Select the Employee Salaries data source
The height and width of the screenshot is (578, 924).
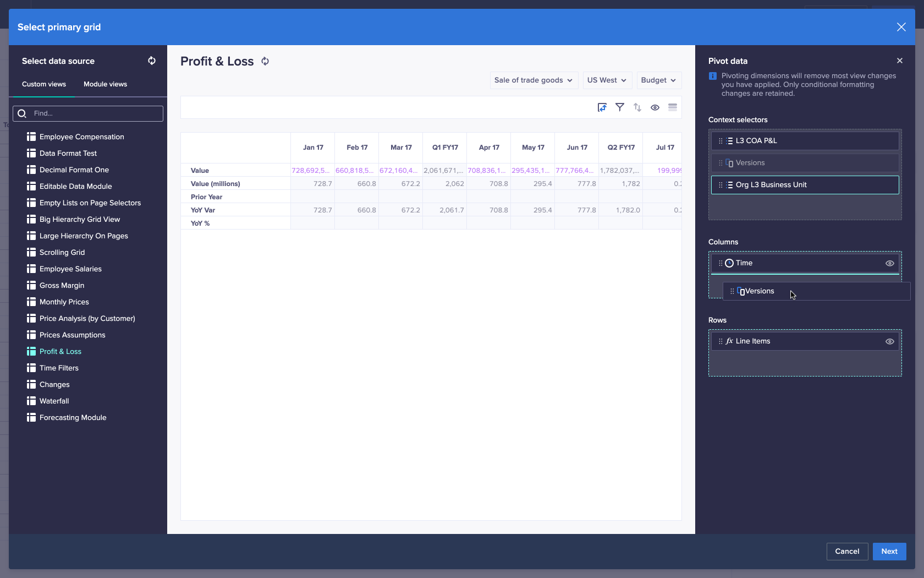pyautogui.click(x=70, y=269)
